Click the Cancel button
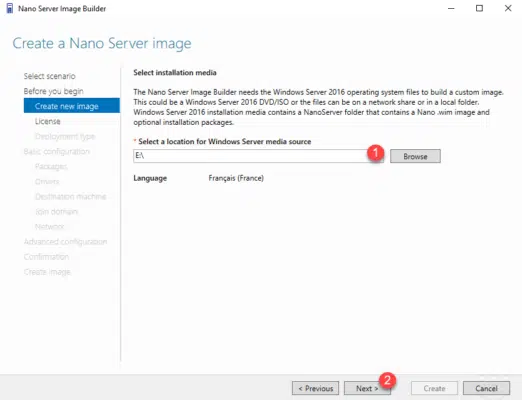The width and height of the screenshot is (522, 400). point(486,388)
